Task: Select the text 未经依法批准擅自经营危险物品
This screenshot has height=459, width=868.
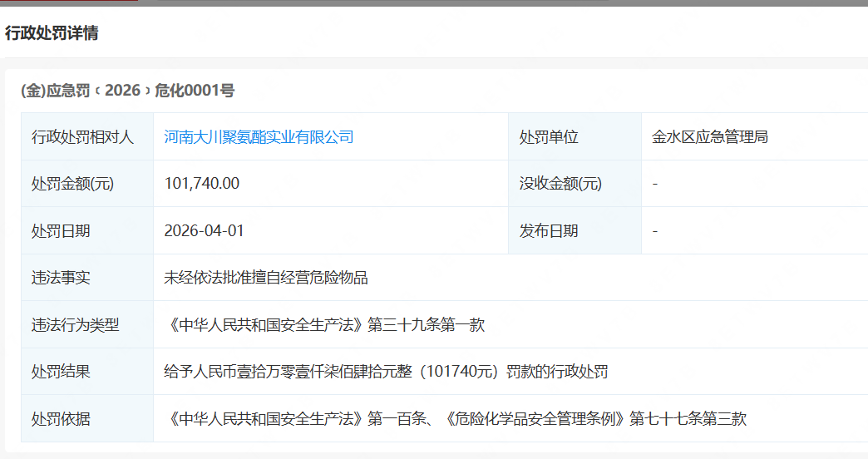Action: (266, 278)
